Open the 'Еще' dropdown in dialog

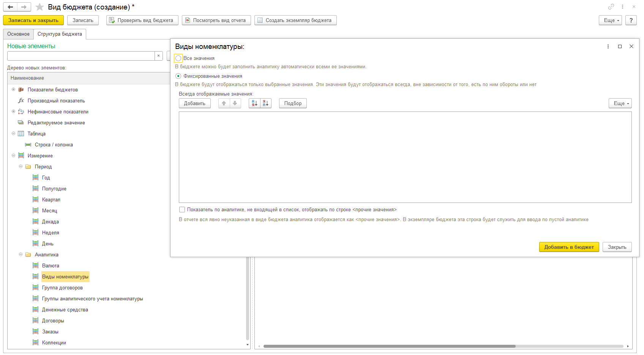[620, 103]
